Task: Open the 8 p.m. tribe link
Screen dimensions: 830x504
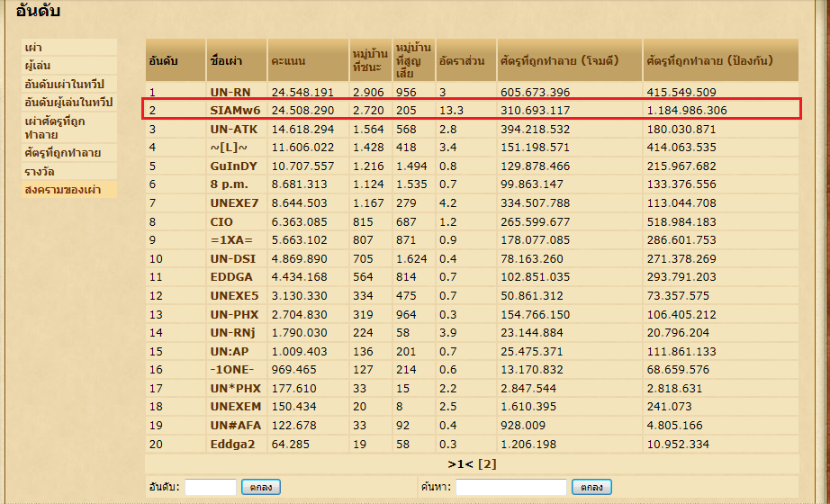Action: click(x=230, y=184)
